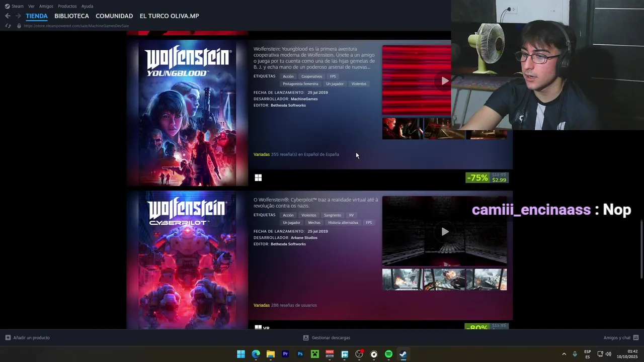Screen dimensions: 644x362
Task: Click Youngblood's -75% $2.99 price button
Action: [487, 178]
